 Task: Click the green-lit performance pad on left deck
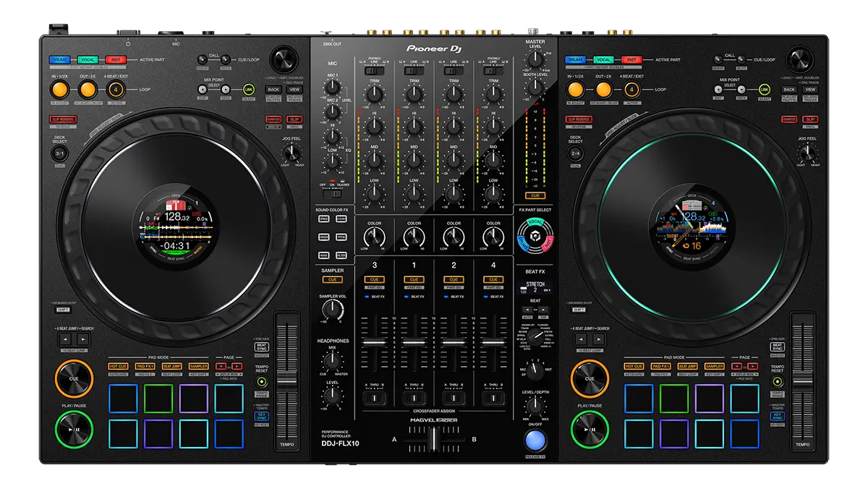pos(158,399)
